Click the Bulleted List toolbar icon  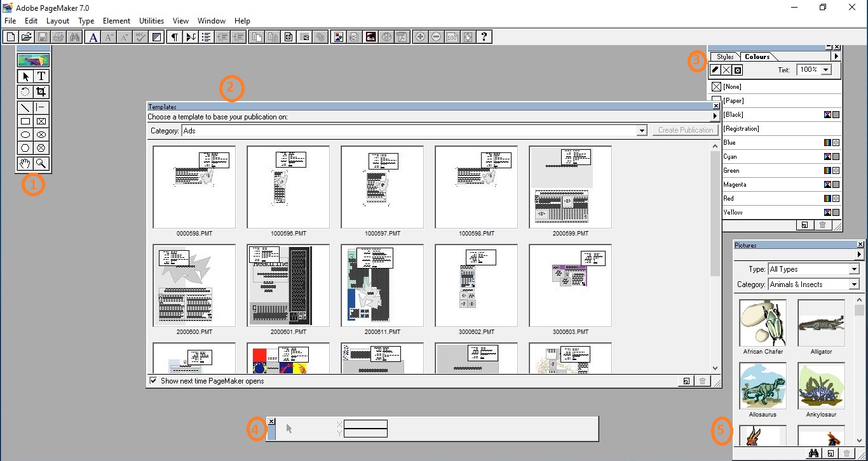pos(206,36)
